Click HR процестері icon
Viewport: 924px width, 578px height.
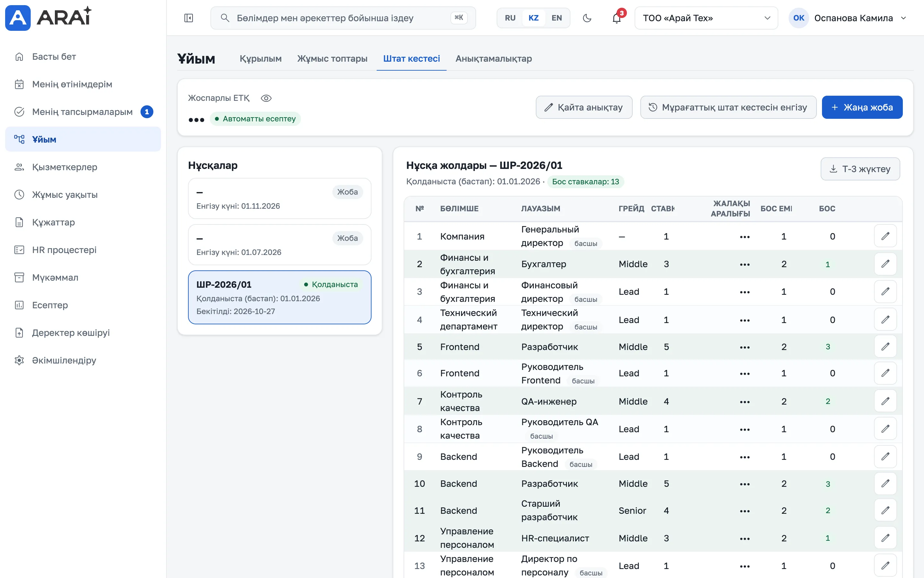point(19,250)
